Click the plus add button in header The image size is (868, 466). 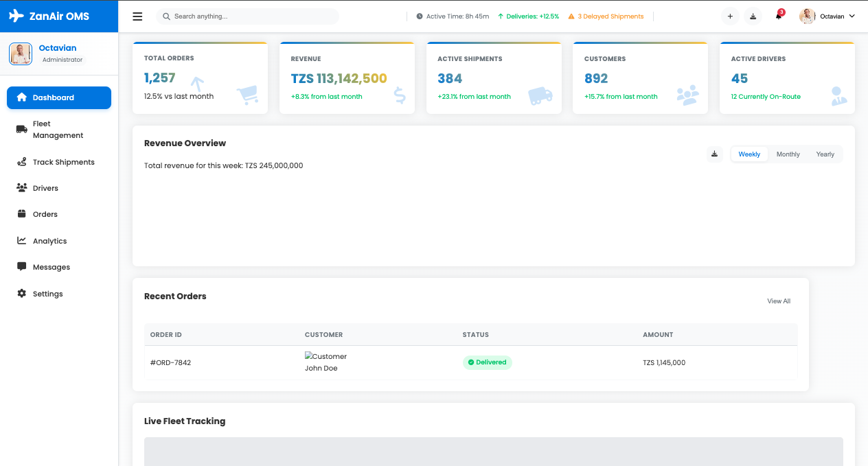[x=730, y=16]
